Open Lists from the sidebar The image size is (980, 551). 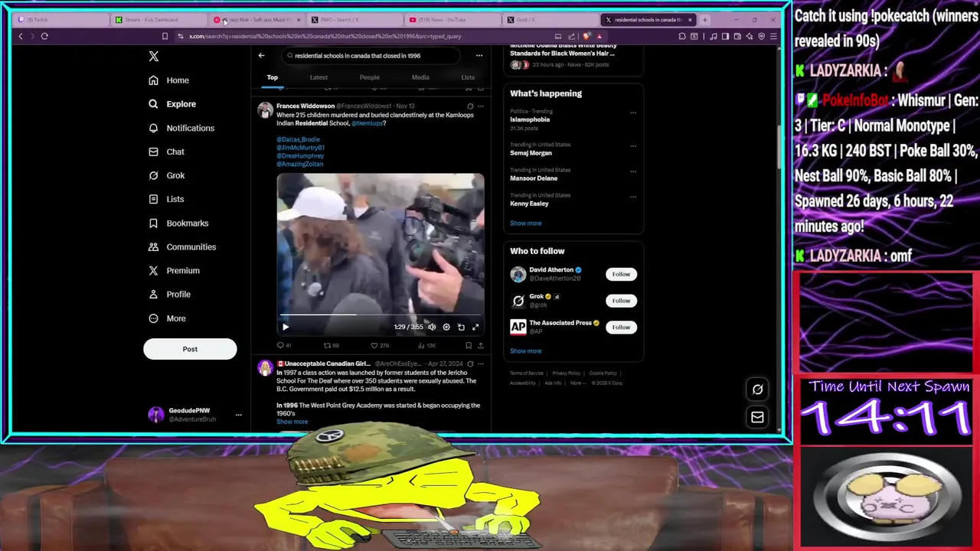pyautogui.click(x=167, y=199)
